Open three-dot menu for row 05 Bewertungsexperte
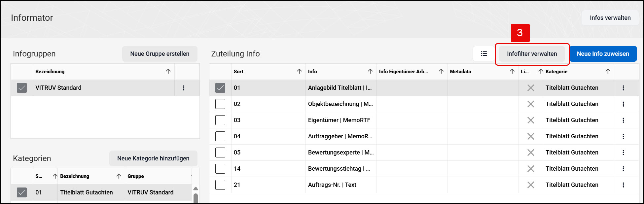644x204 pixels. pyautogui.click(x=623, y=153)
